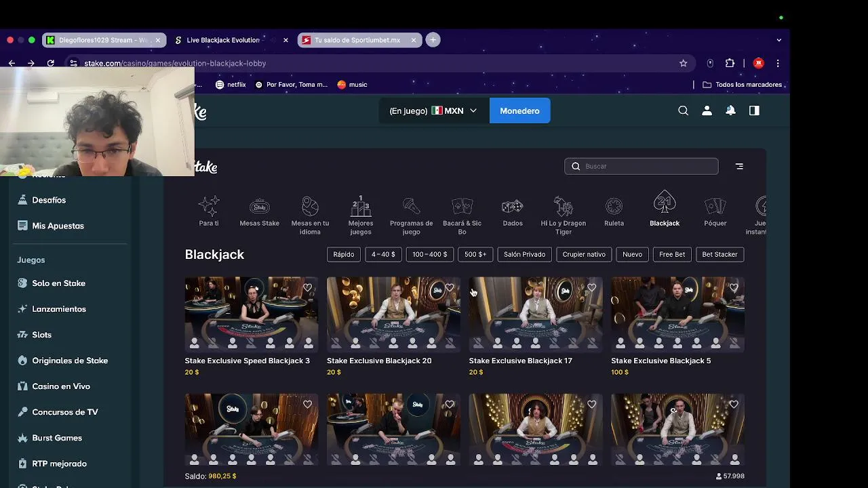The height and width of the screenshot is (488, 868).
Task: Toggle the 100 – 400 $ filter
Action: pos(430,254)
